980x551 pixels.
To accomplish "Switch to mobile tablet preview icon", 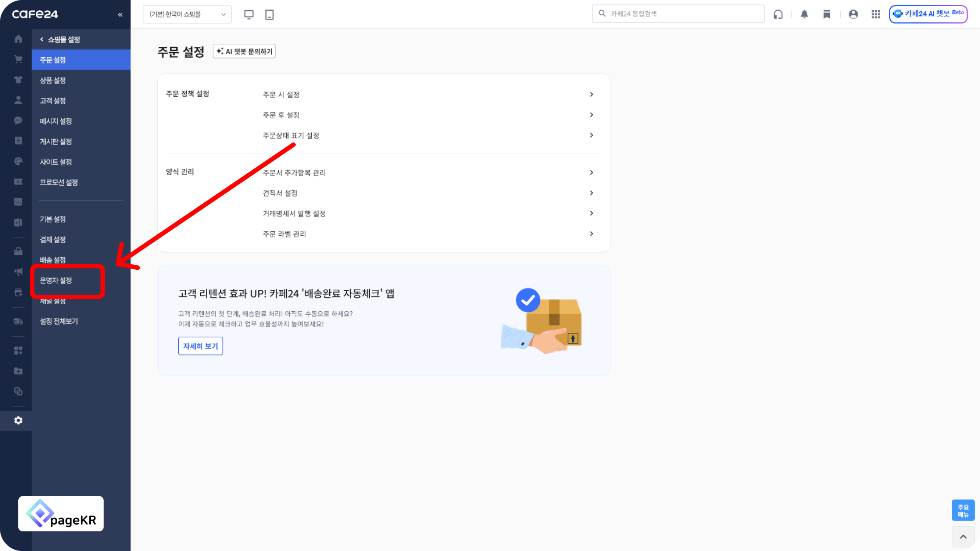I will point(269,14).
